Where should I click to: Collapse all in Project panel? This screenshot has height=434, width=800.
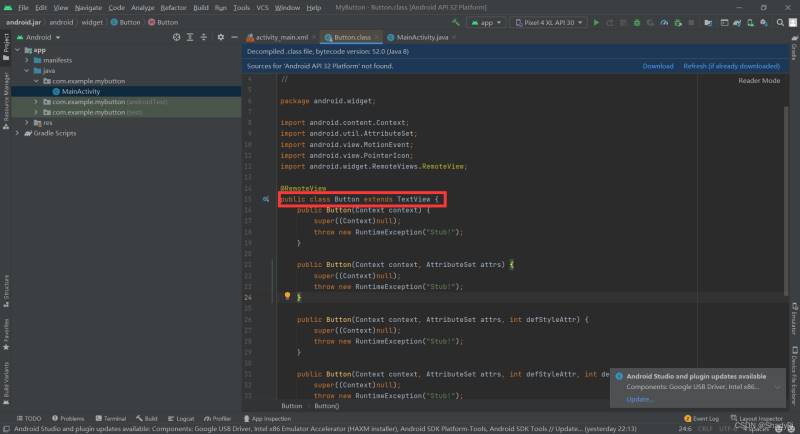pos(205,37)
